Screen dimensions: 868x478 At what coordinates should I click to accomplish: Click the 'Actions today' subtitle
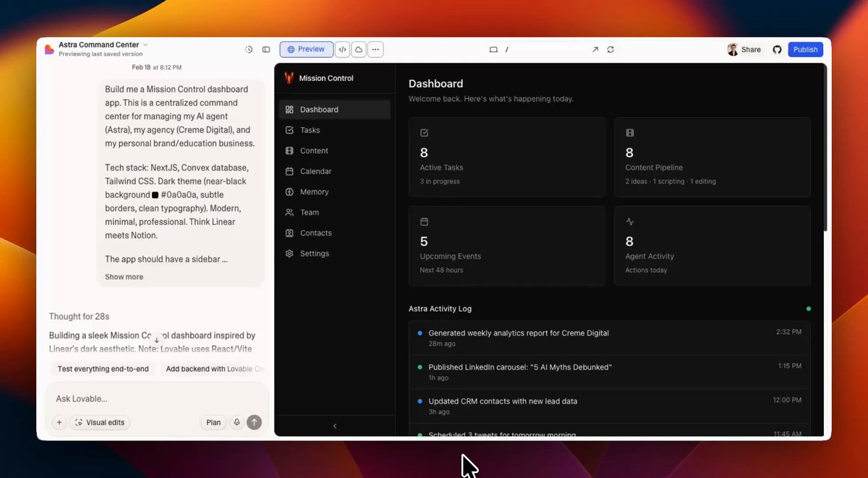(x=646, y=270)
